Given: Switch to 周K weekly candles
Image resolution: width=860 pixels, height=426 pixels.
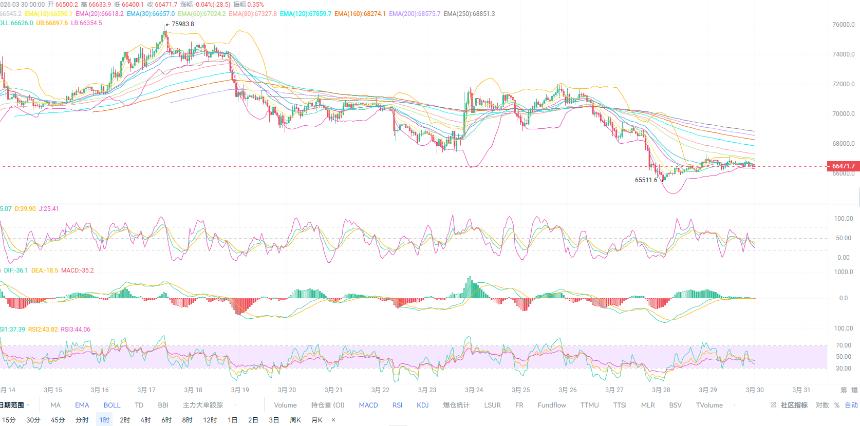Looking at the screenshot, I should click(x=295, y=420).
